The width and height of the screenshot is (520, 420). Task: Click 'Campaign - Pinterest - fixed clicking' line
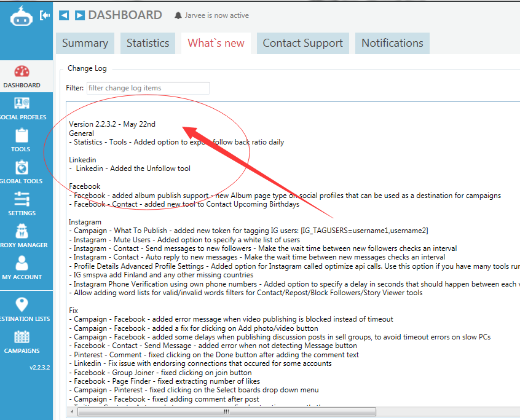(x=194, y=390)
